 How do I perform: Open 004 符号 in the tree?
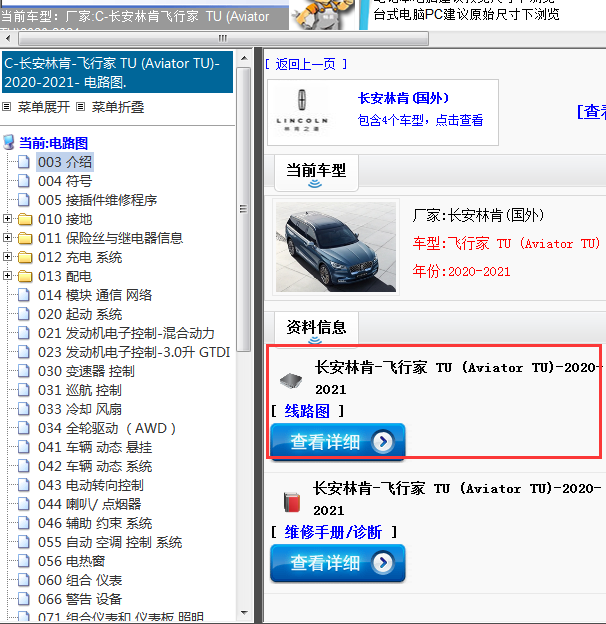click(65, 181)
